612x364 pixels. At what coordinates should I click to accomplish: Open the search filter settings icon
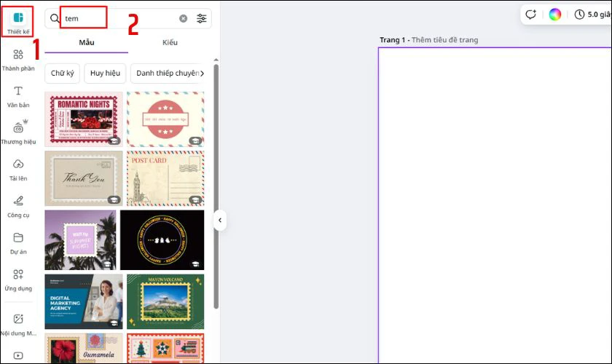pos(201,18)
